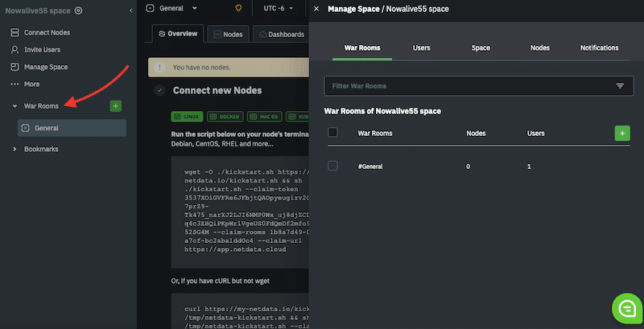Screen dimensions: 644x329
Task: Expand the Bookmarks section
Action: [14, 149]
